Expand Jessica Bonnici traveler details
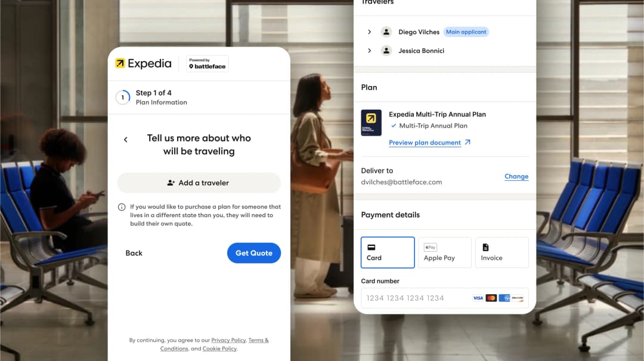The width and height of the screenshot is (644, 361). 369,51
